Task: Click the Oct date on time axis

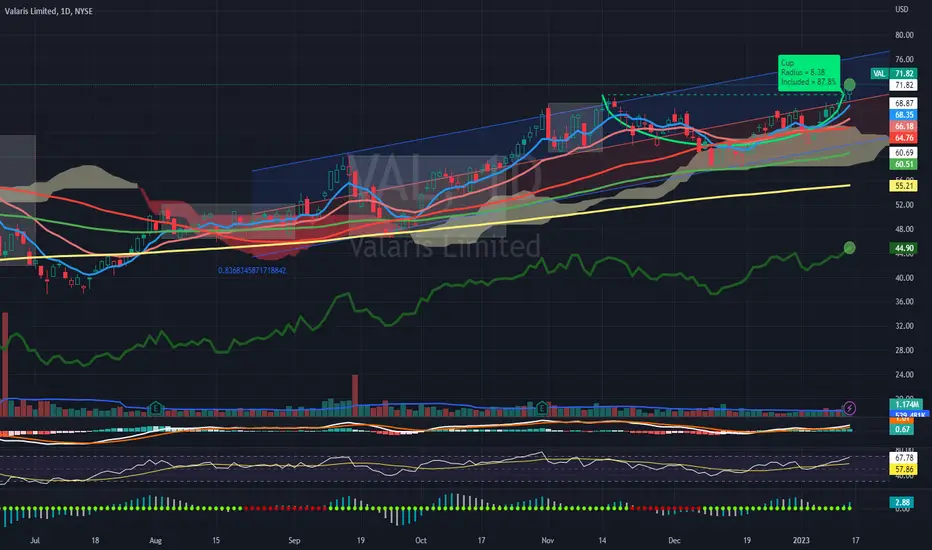Action: click(x=421, y=540)
